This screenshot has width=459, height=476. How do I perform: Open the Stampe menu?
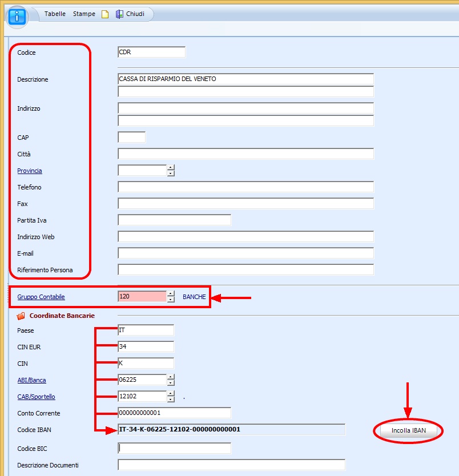coord(84,14)
